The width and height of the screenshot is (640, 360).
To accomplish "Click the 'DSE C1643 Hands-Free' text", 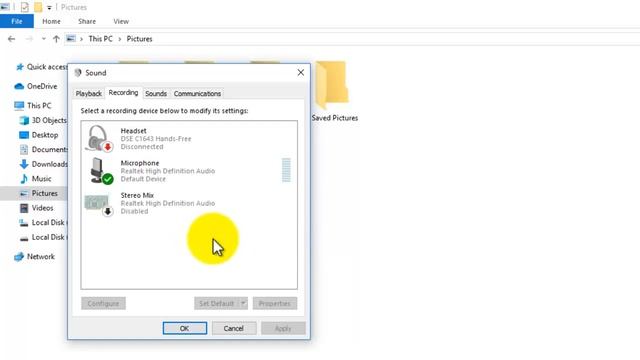I will coord(156,139).
